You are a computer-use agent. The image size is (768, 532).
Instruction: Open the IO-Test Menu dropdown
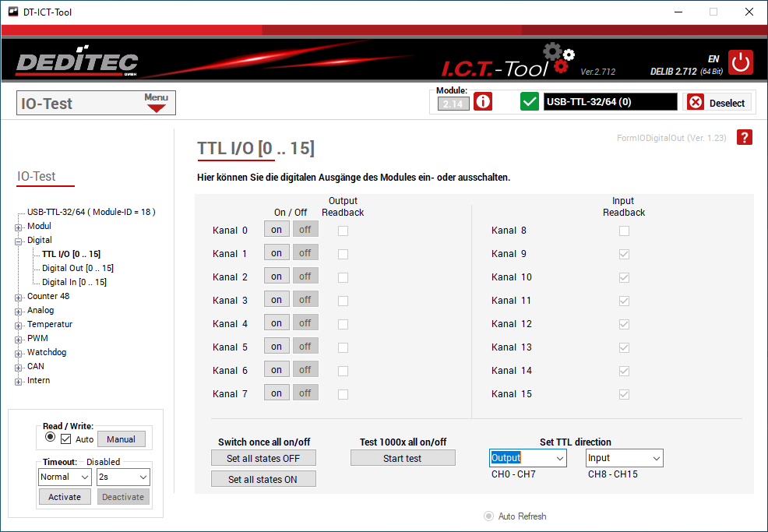(x=157, y=103)
